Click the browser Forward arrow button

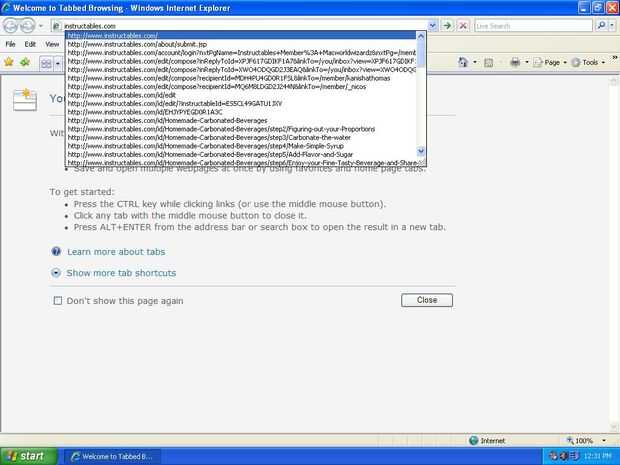pos(27,26)
